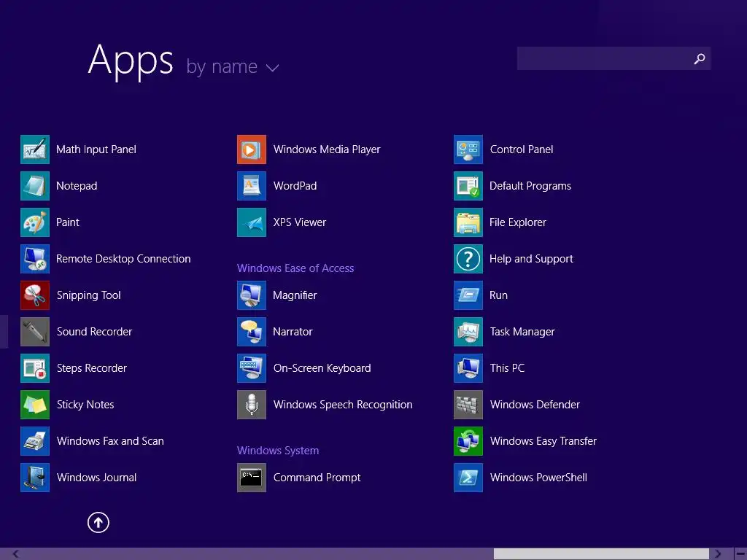Go back to Start with up-arrow button
747x560 pixels.
(98, 522)
